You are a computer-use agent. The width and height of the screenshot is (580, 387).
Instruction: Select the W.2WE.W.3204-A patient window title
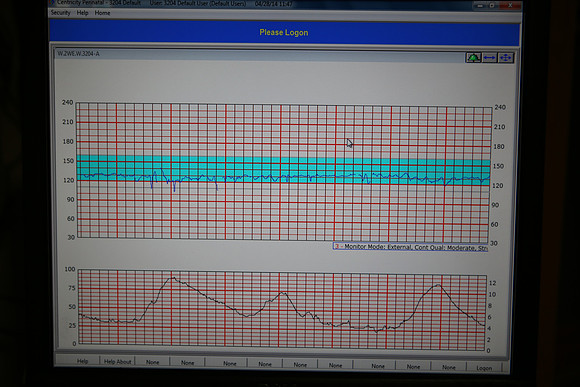click(x=78, y=54)
